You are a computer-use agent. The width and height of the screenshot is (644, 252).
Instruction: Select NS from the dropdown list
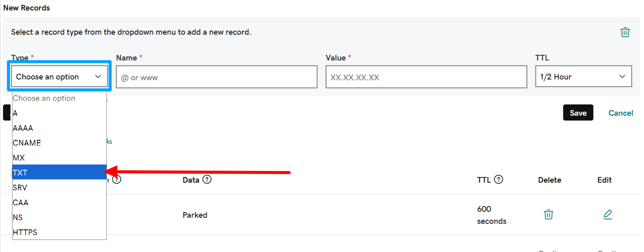(59, 217)
